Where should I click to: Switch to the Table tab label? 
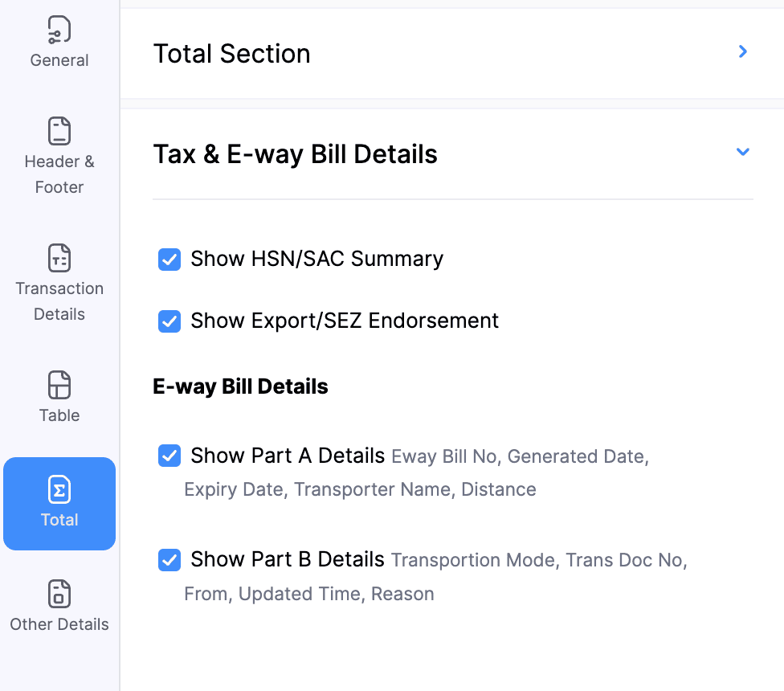[x=59, y=415]
